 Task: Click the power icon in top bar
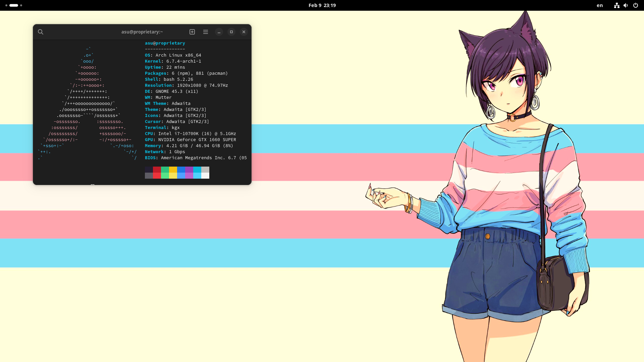click(x=635, y=5)
